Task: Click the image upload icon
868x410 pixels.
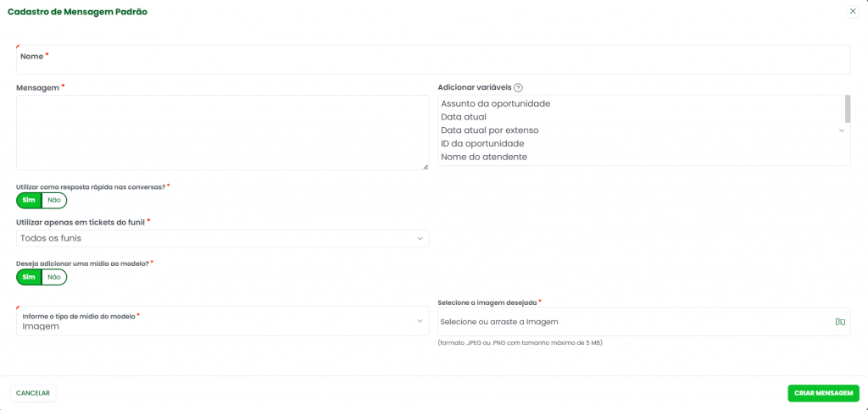Action: click(840, 322)
